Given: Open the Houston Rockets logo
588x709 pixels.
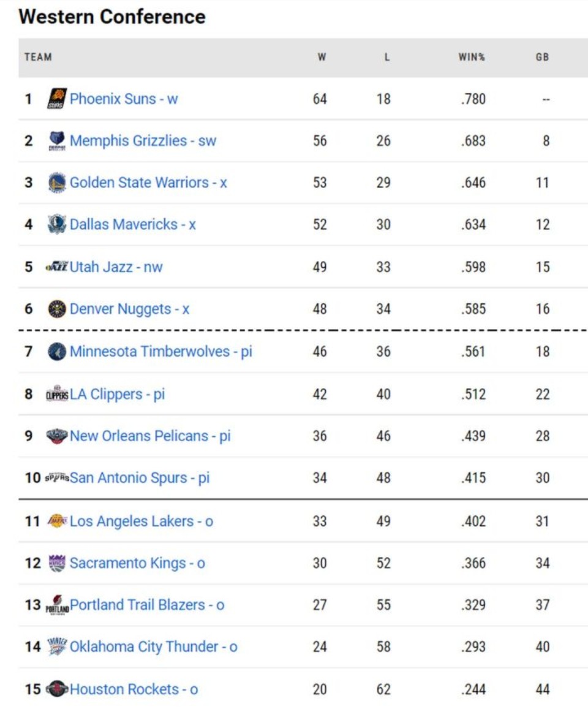Looking at the screenshot, I should click(56, 689).
